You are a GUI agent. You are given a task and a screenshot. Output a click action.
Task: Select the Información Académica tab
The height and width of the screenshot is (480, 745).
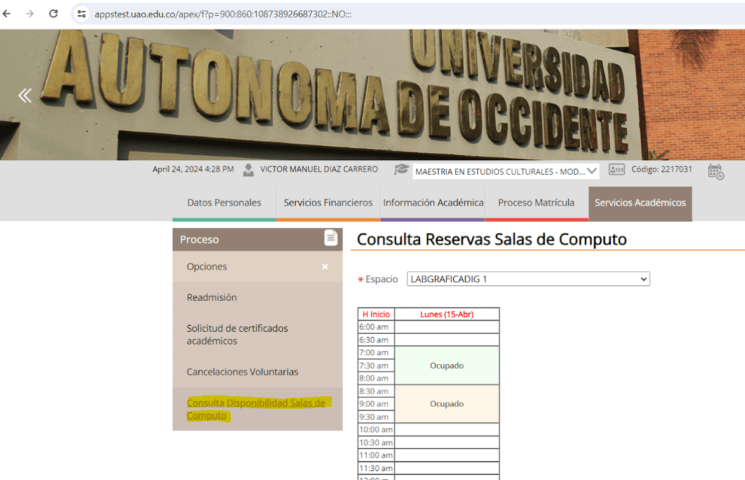coord(433,203)
